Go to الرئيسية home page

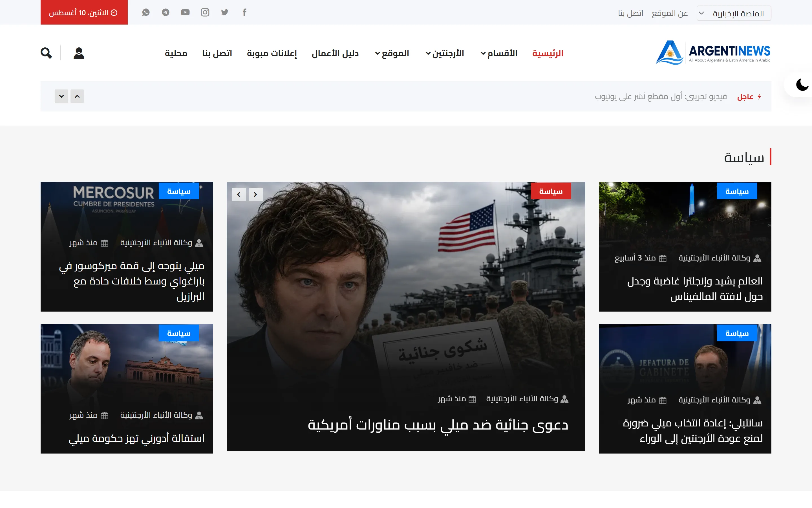click(x=548, y=53)
